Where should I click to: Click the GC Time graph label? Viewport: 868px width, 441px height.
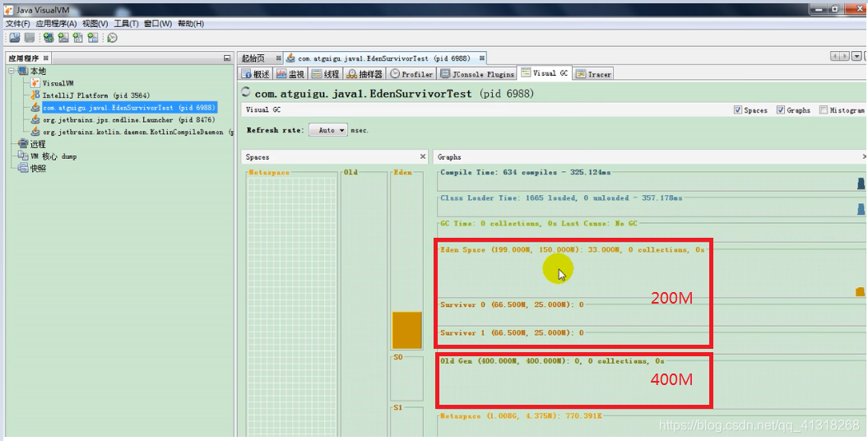click(539, 223)
